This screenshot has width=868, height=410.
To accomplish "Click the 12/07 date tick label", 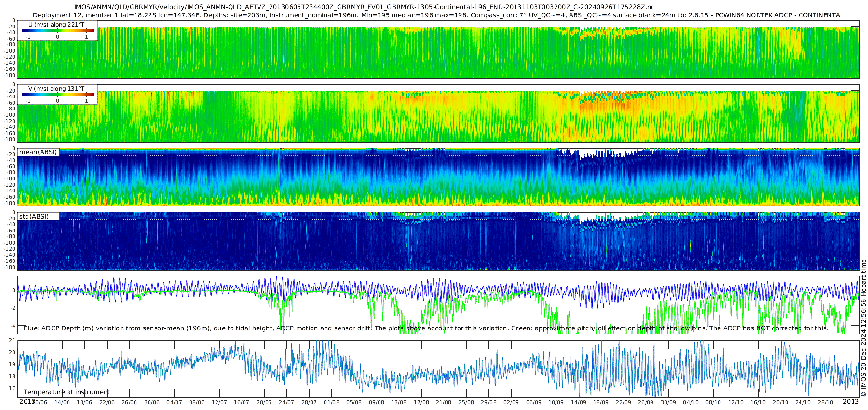I will coord(219,402).
